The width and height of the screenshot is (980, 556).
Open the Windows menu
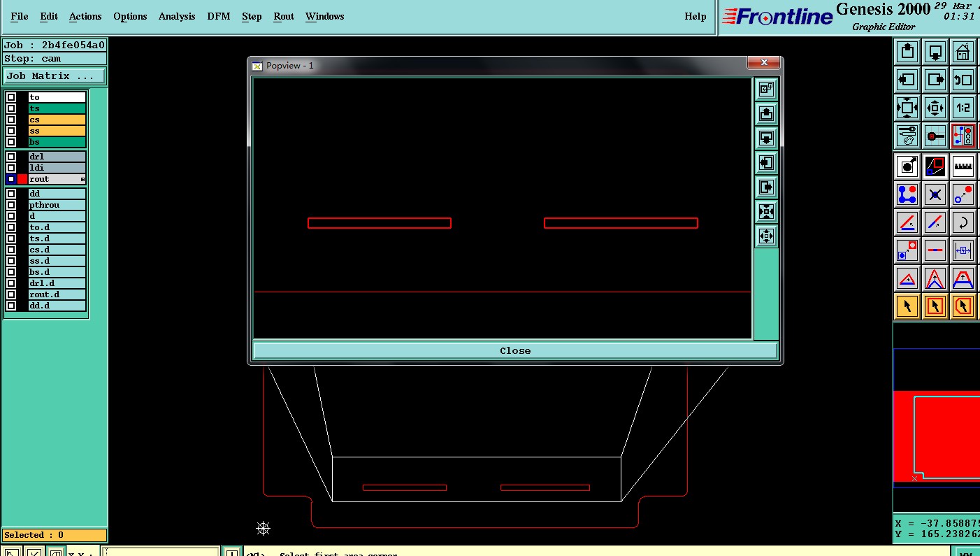pos(325,16)
